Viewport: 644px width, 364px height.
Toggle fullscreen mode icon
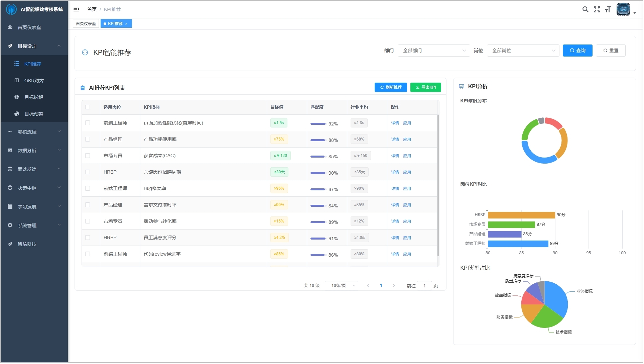point(597,9)
